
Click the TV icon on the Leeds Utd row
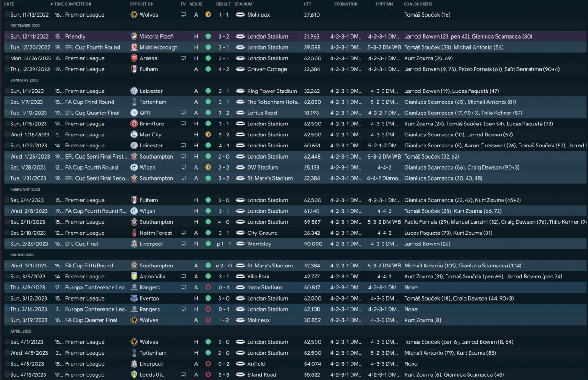[183, 375]
